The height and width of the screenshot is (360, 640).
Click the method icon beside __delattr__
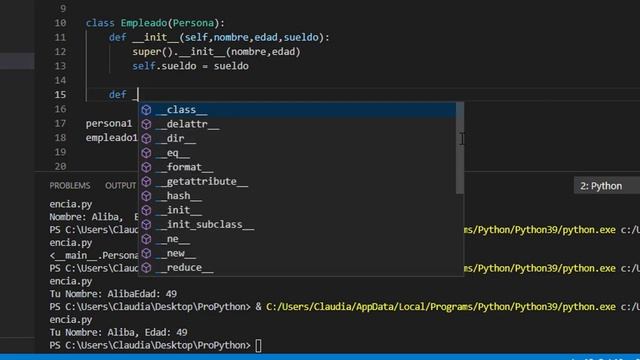[147, 124]
